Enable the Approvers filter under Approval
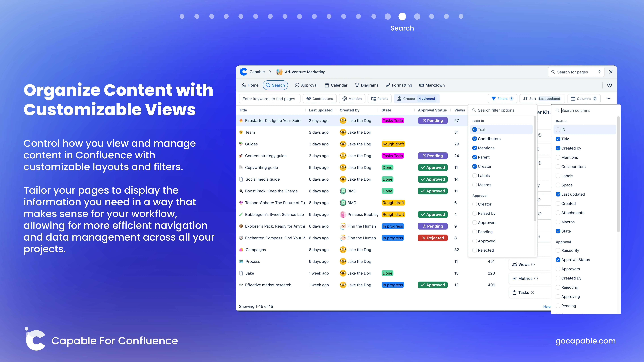 [x=475, y=223]
